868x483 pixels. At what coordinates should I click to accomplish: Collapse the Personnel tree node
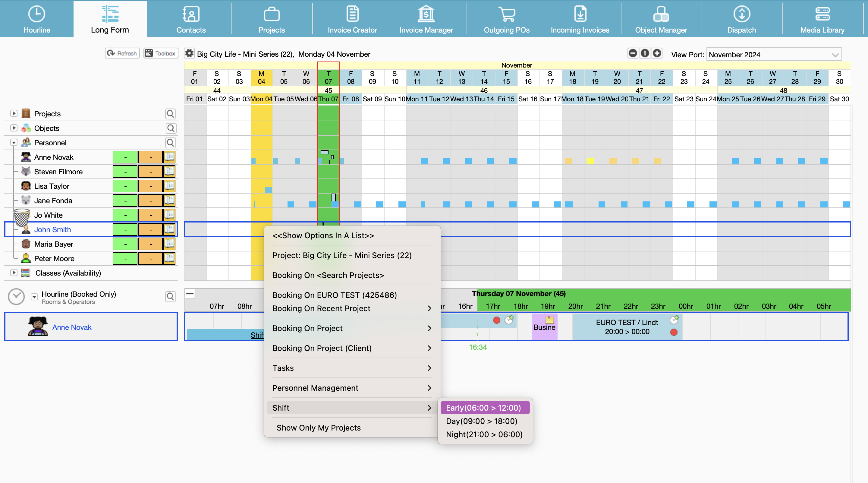pos(14,143)
